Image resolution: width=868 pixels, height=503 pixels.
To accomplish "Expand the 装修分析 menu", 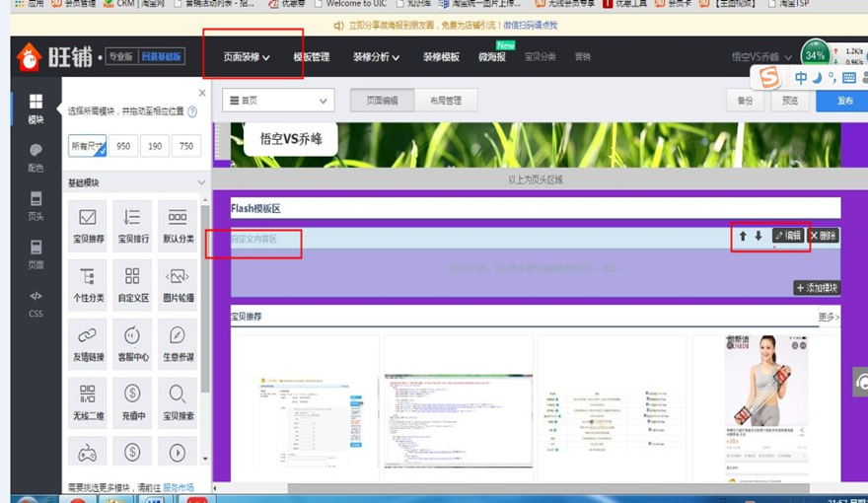I will click(x=377, y=57).
